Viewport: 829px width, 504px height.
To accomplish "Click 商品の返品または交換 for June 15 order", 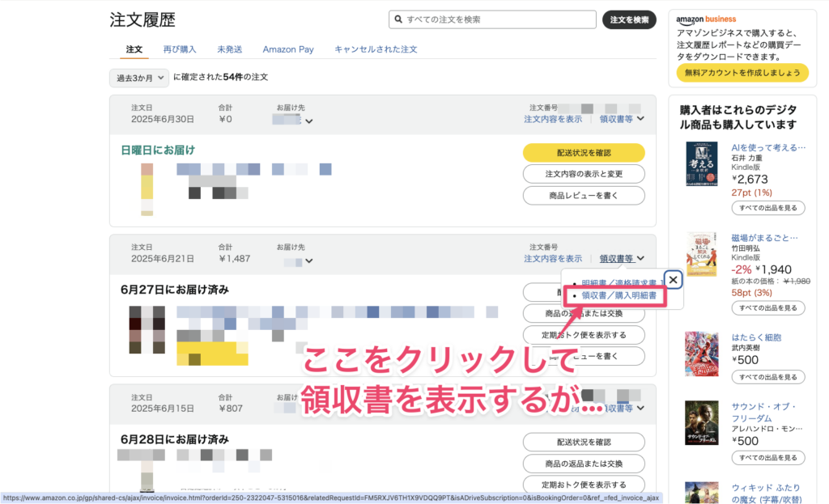I will [584, 464].
